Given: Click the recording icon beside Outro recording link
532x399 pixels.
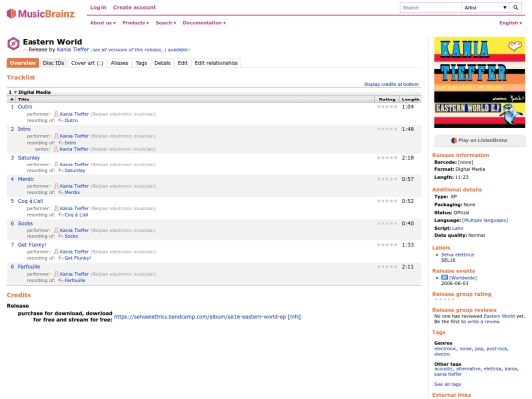Looking at the screenshot, I should [x=61, y=120].
